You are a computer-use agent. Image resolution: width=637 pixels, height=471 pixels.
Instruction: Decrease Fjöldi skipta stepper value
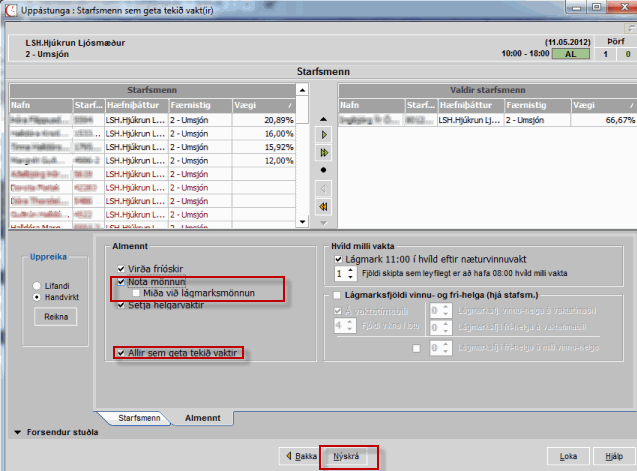351,277
